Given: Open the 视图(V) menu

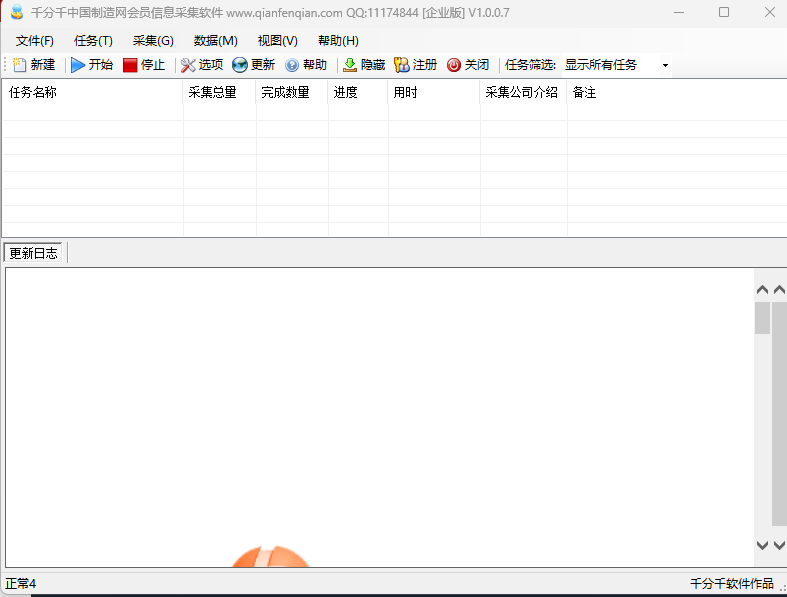Looking at the screenshot, I should point(277,41).
